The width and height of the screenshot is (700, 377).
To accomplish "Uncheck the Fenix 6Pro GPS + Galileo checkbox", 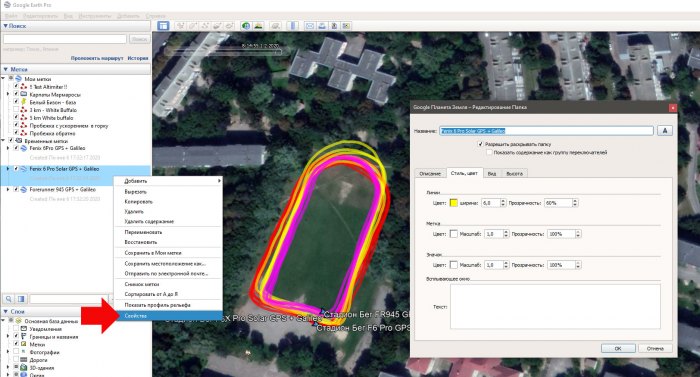I will point(16,148).
